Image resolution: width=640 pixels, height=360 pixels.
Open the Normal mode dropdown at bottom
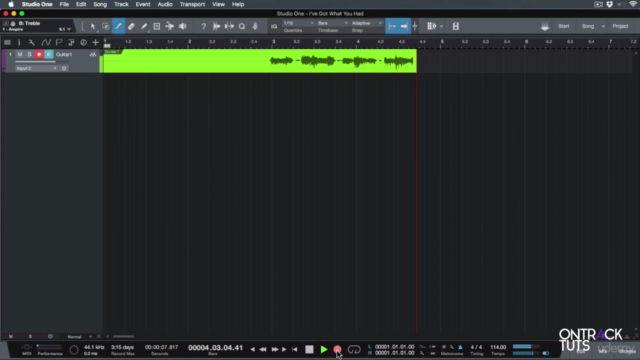(80, 337)
